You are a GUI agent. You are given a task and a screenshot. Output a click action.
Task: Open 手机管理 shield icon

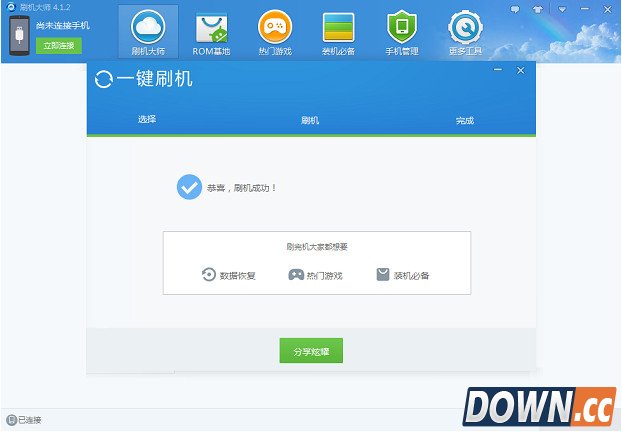coord(401,27)
